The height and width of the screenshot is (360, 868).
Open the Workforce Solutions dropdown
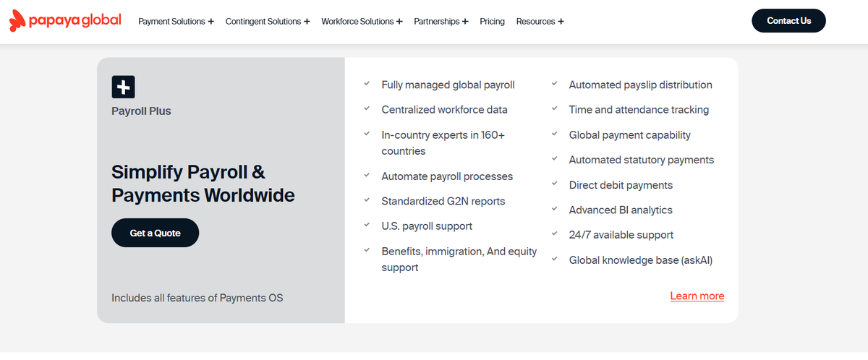coord(362,22)
